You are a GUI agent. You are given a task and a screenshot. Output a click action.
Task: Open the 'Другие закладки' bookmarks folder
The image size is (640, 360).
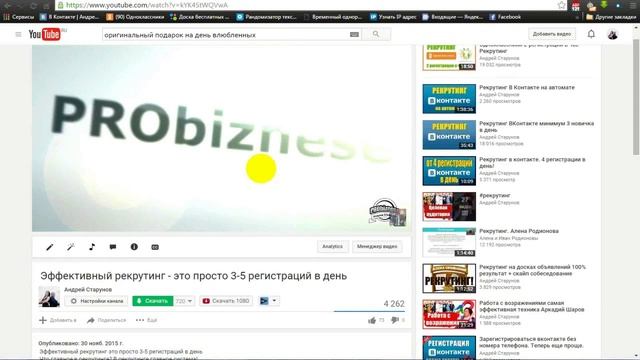(x=611, y=17)
